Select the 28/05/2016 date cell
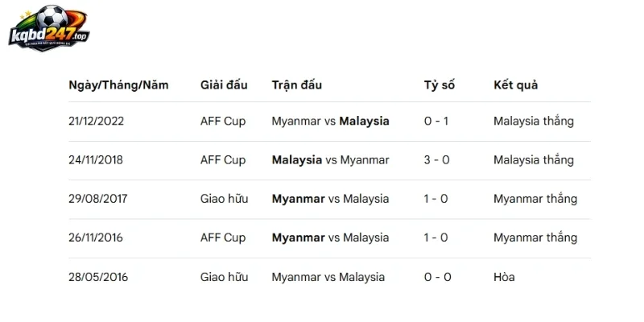Screen dimensions: 644x322 point(98,277)
